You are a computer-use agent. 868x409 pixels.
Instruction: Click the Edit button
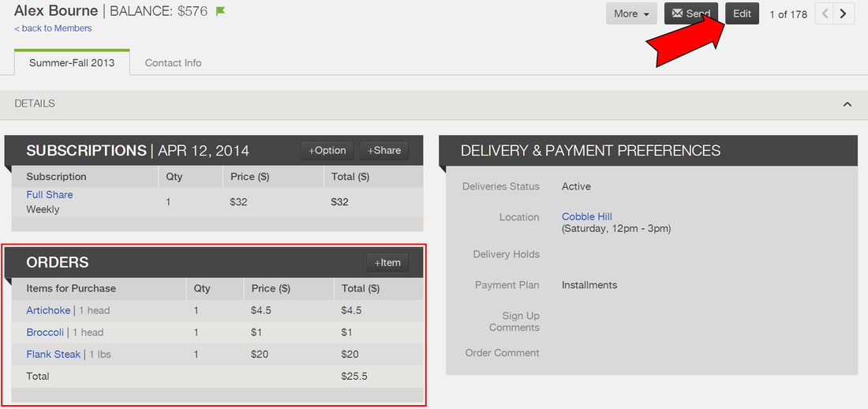[742, 14]
